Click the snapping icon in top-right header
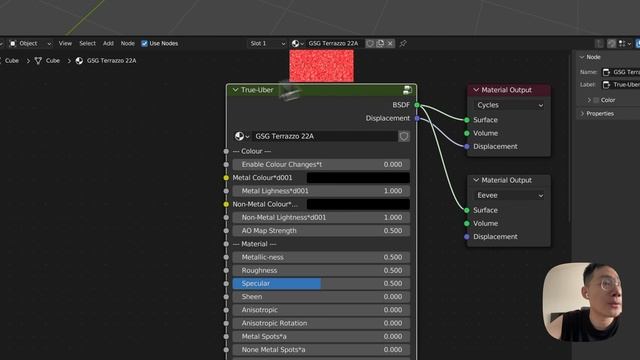The height and width of the screenshot is (360, 640). click(x=611, y=43)
